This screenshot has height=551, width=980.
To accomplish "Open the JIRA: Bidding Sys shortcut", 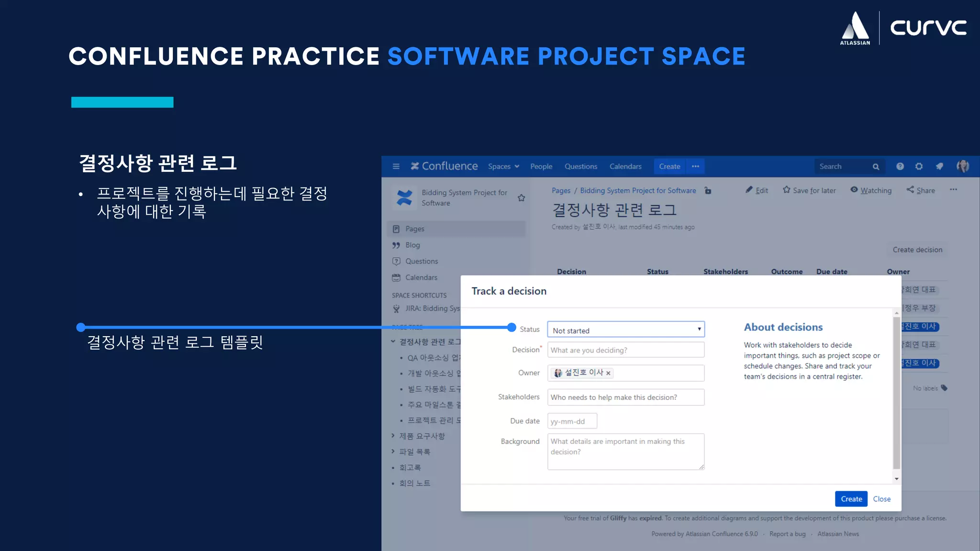I will pos(433,309).
